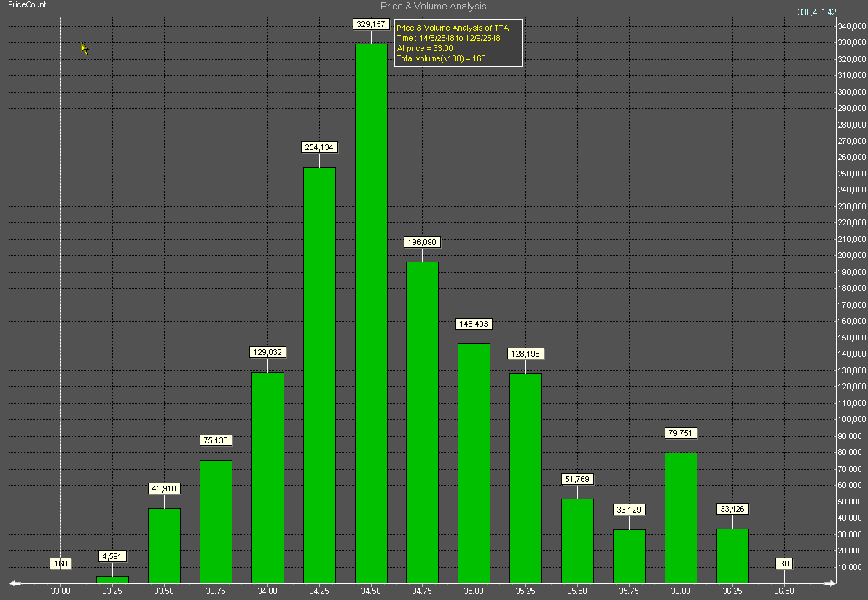
Task: Click the green bar at price 34.50
Action: (371, 313)
